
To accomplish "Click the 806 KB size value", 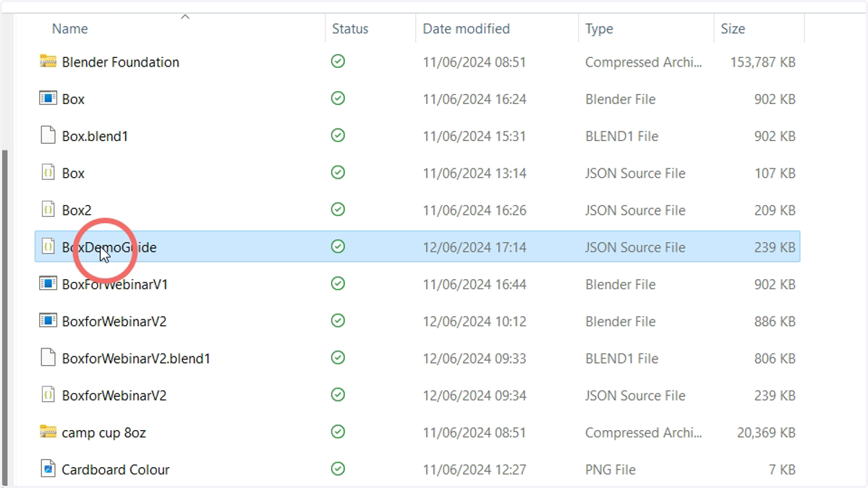I will pyautogui.click(x=775, y=358).
